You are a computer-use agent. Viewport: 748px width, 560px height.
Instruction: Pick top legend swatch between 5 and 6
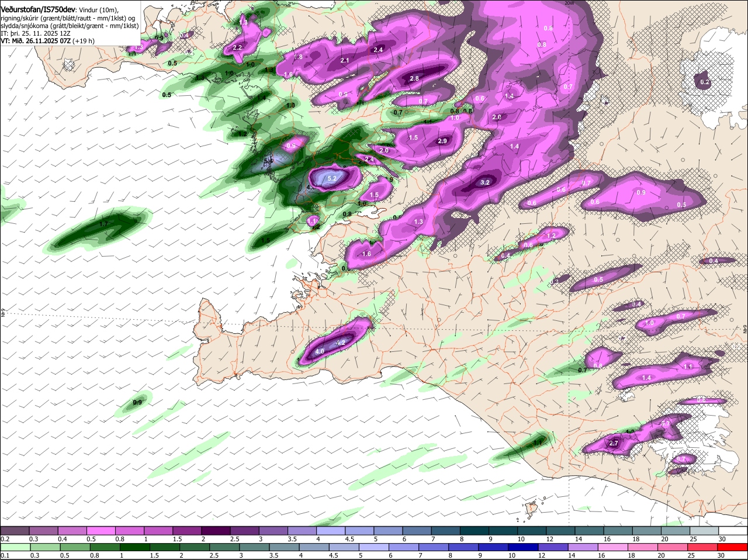coord(389,530)
